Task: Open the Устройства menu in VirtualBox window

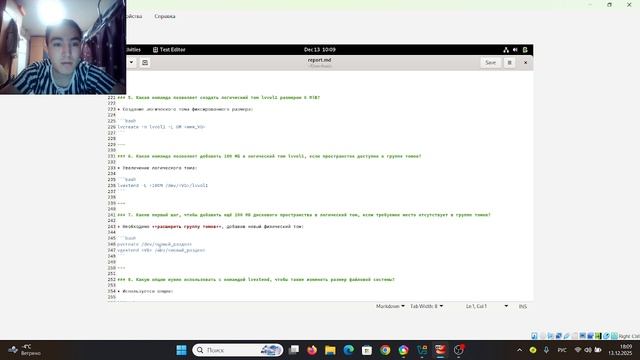Action: click(x=134, y=16)
